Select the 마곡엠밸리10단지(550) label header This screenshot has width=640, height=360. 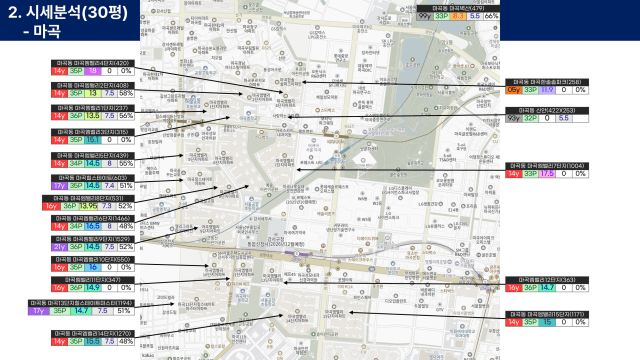point(93,260)
